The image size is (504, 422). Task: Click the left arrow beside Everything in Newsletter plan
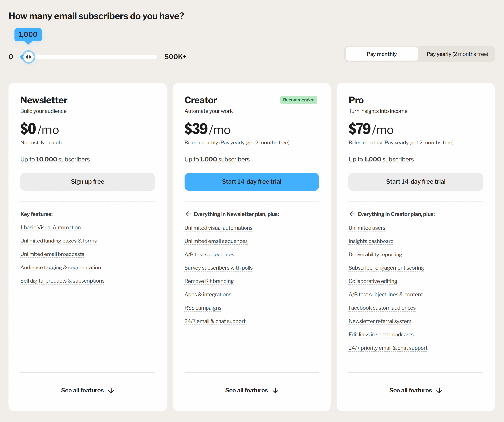(x=188, y=214)
